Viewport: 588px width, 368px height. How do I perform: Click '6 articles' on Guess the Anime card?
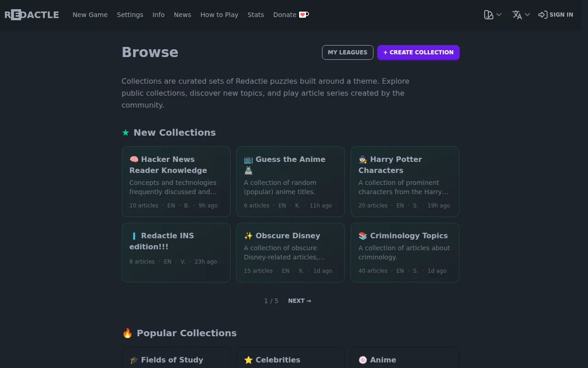coord(257,206)
